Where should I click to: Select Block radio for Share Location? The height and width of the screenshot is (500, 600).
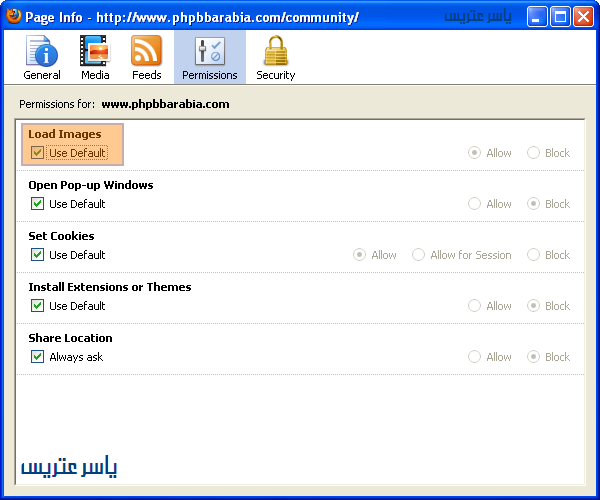pos(534,357)
